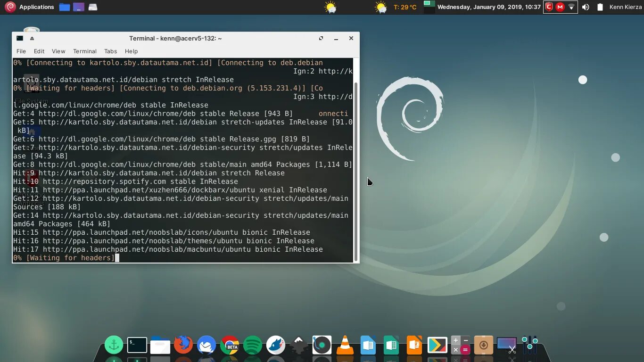This screenshot has height=362, width=644.
Task: Open the clock showing Wednesday, January 09, 2019
Action: click(x=489, y=7)
